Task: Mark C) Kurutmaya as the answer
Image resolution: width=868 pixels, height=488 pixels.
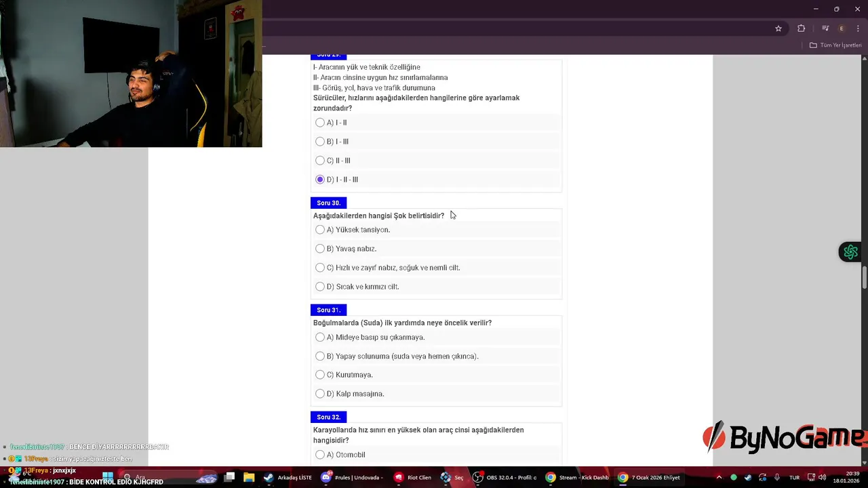Action: (x=320, y=375)
